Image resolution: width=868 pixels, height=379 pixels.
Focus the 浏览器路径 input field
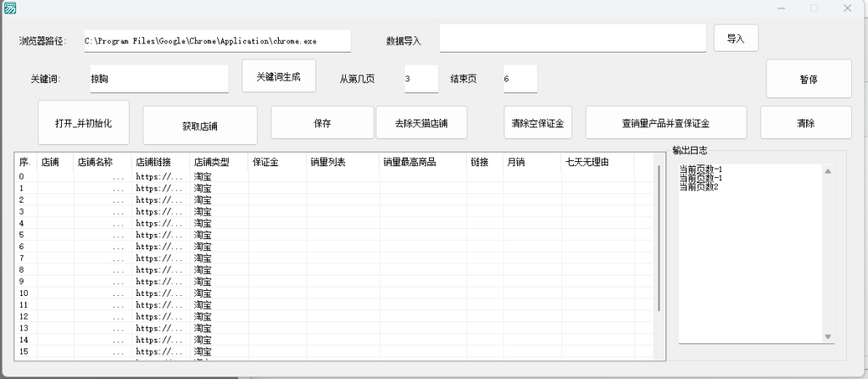tap(217, 41)
